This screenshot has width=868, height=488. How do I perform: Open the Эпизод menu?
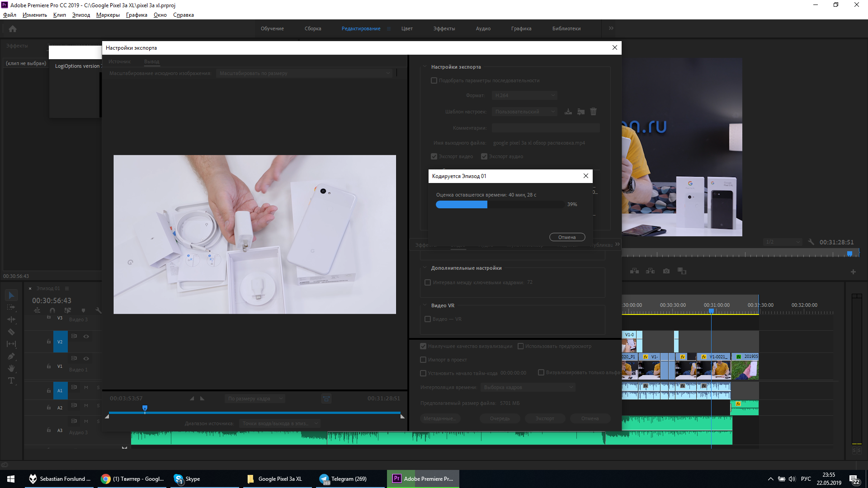(x=81, y=15)
